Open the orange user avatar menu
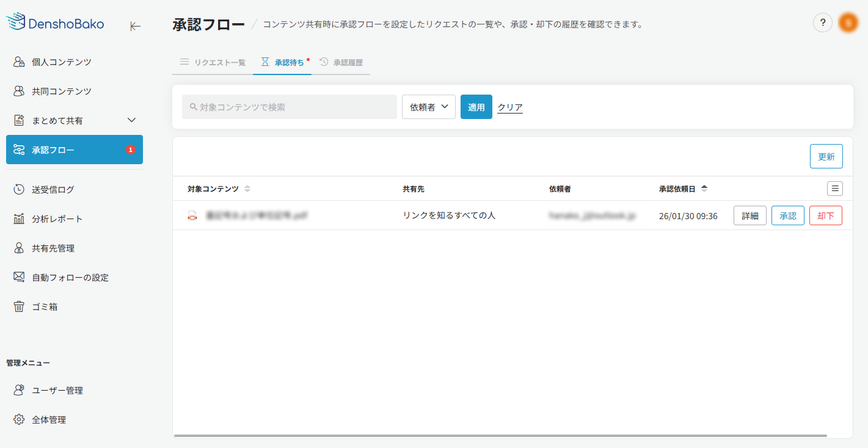This screenshot has height=448, width=868. 848,23
